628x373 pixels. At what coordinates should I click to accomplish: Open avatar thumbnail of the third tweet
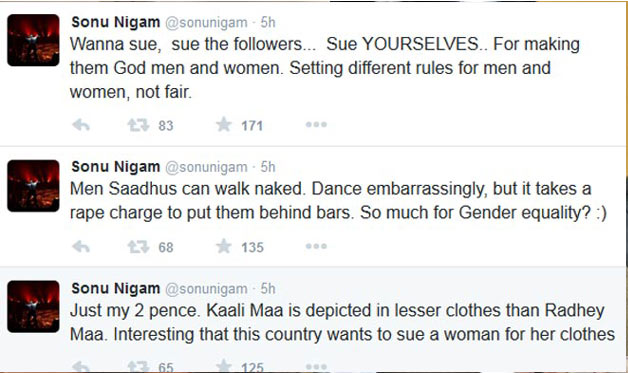33,306
